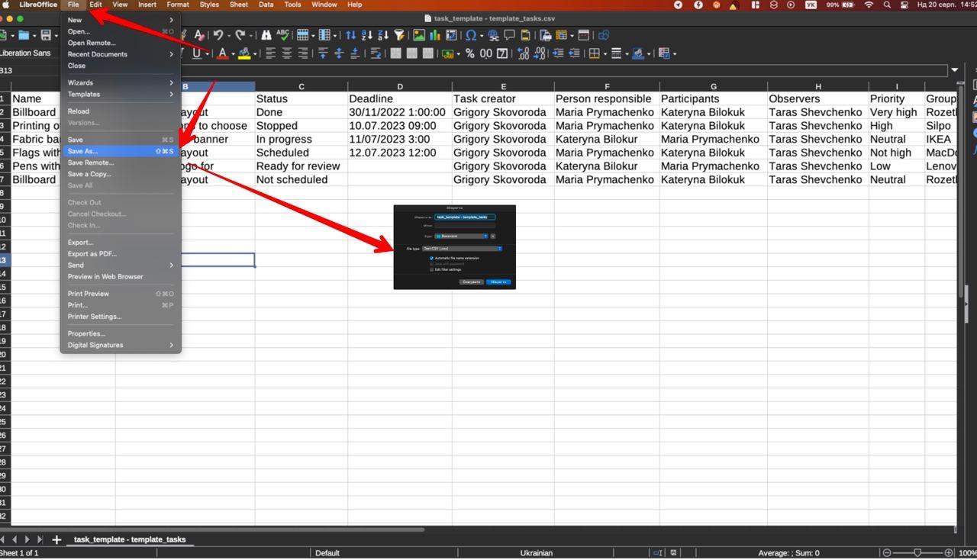Insert a chart using toolbar icon
Image resolution: width=977 pixels, height=560 pixels.
click(434, 35)
